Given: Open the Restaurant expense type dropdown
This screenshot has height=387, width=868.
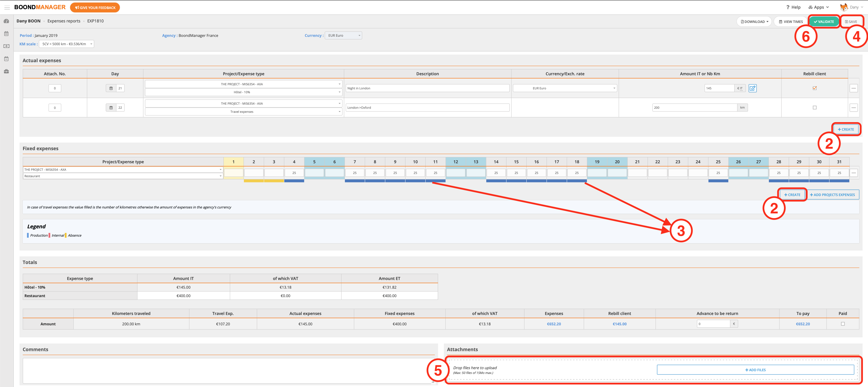Looking at the screenshot, I should pos(123,176).
